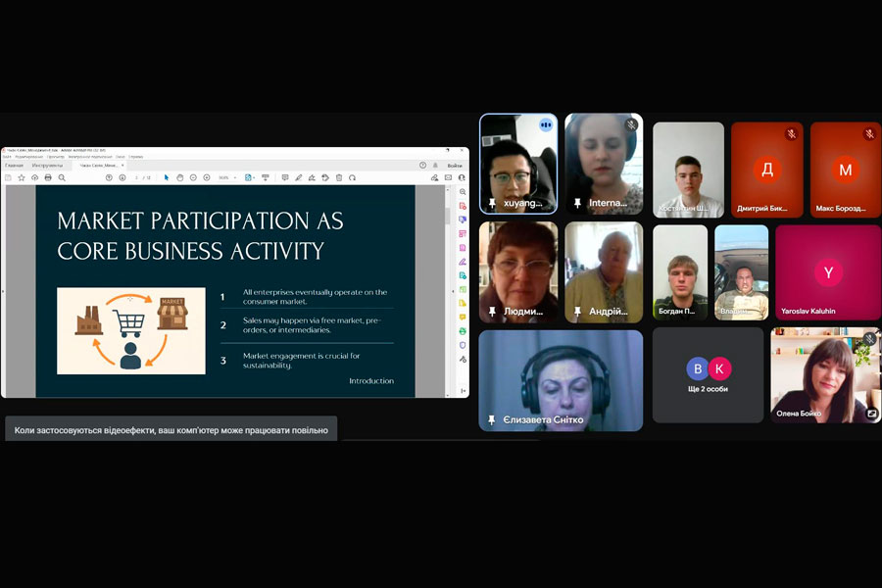
Task: Choose the arrow selection tool
Action: click(x=167, y=177)
